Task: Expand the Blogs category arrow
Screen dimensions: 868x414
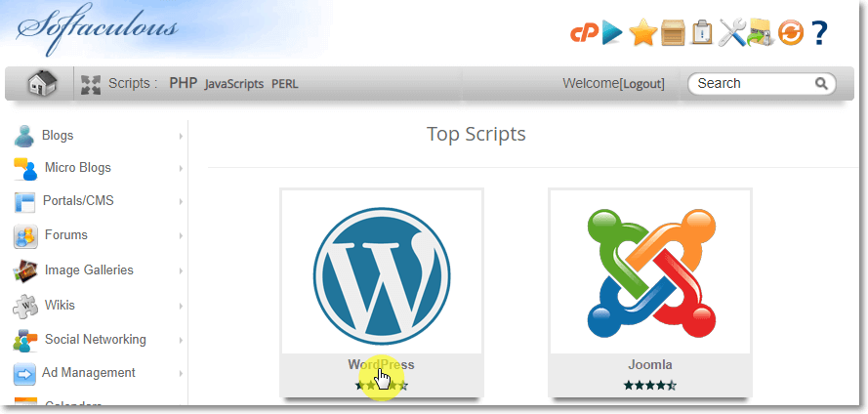Action: click(x=181, y=136)
